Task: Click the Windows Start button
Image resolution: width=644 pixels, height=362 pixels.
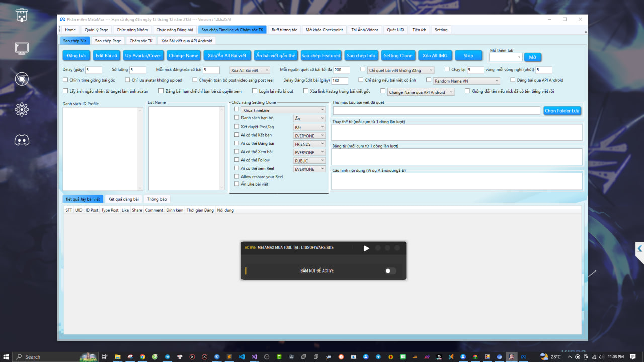Action: click(x=6, y=356)
